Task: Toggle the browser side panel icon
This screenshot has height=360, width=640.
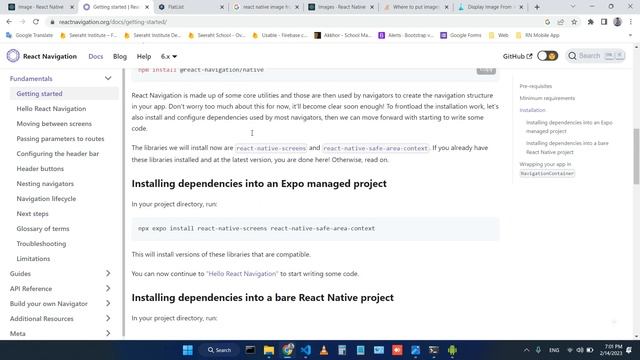Action: [604, 22]
